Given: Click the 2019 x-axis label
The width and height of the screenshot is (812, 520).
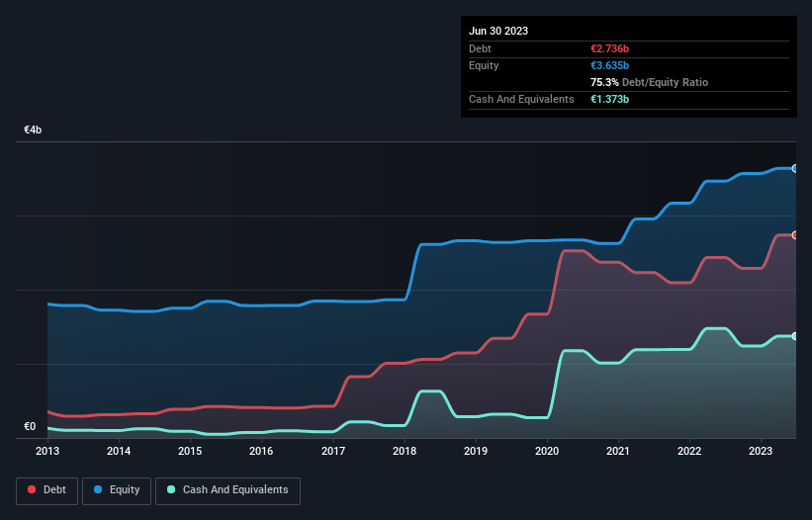Looking at the screenshot, I should click(x=476, y=451).
